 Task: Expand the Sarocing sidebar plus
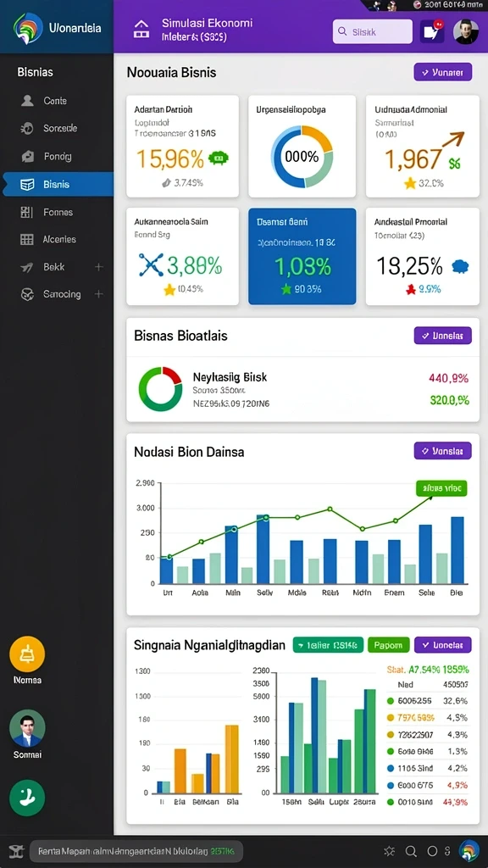98,294
